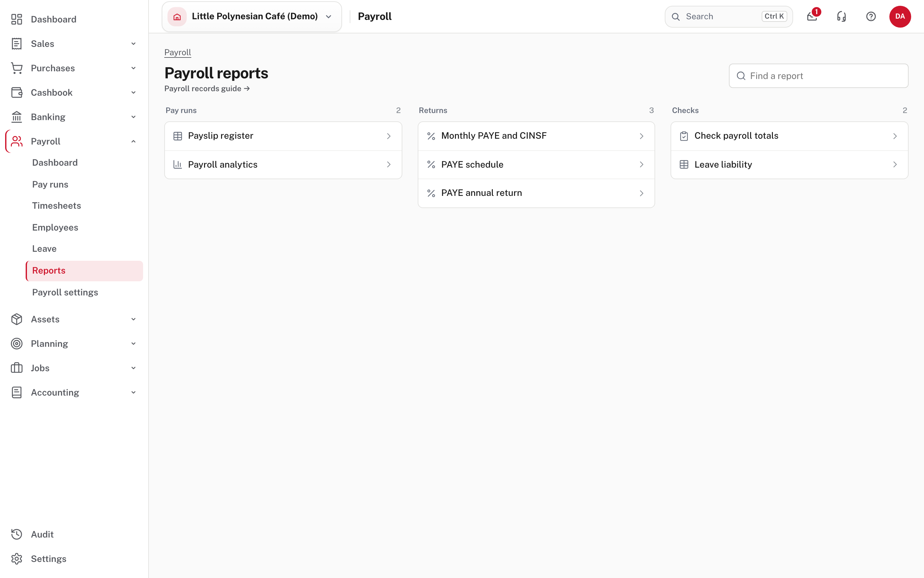Screen dimensions: 924x578
Task: Expand the Cashbook menu chevron
Action: 133,92
